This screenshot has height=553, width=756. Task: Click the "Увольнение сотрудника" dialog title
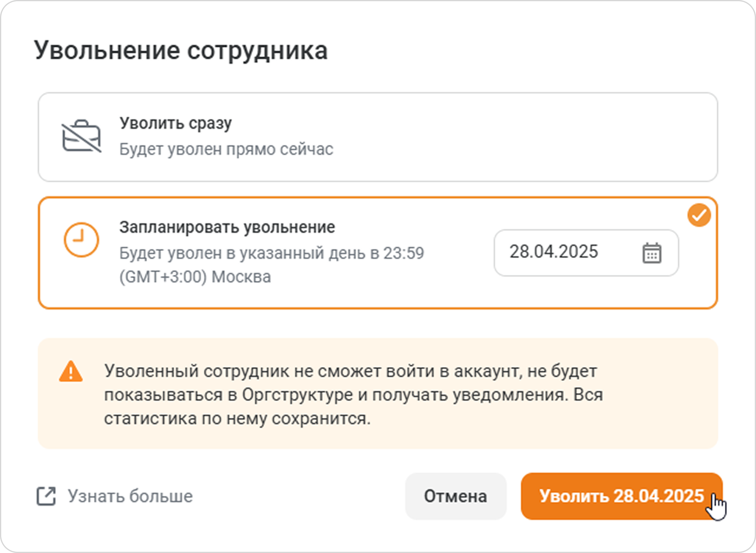(x=181, y=51)
